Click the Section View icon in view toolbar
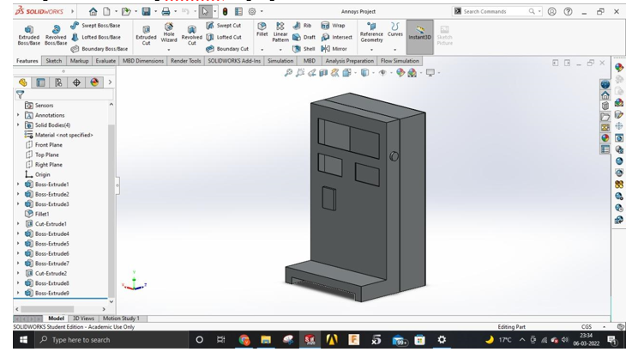644x358 pixels. [323, 73]
